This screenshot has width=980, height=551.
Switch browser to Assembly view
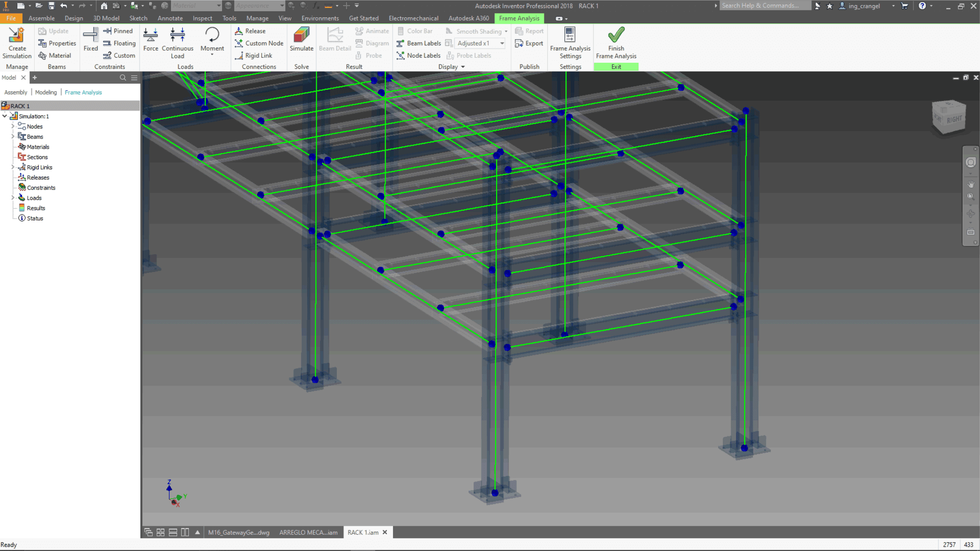(x=16, y=92)
